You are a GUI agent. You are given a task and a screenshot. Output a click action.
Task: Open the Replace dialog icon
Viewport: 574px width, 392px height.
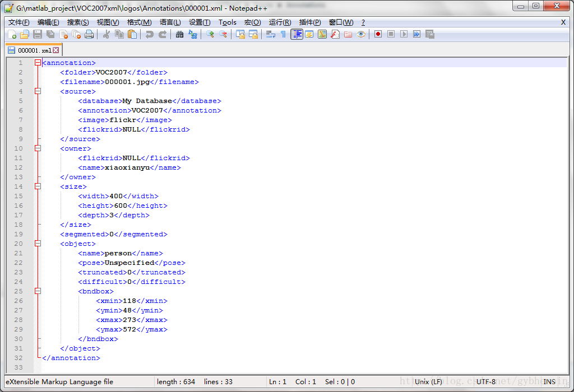[193, 34]
